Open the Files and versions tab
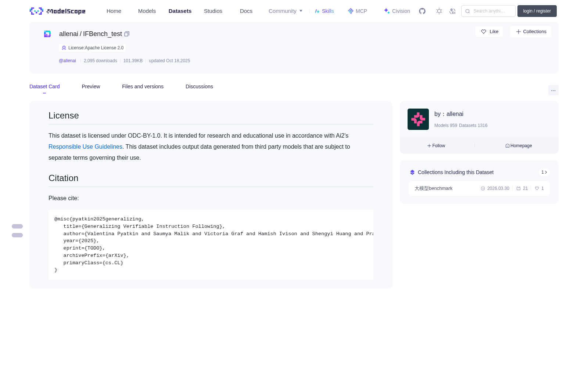588x368 pixels. (143, 86)
